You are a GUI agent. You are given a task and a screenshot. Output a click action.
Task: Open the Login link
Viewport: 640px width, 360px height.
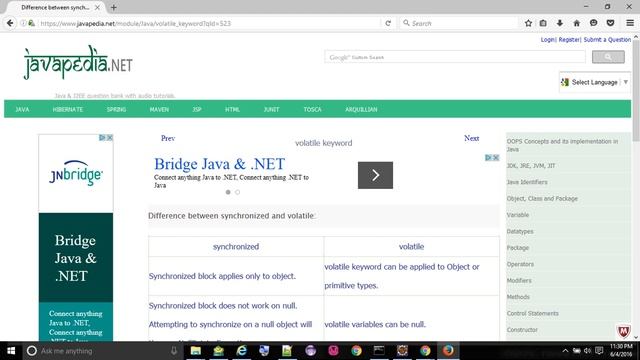(x=547, y=40)
